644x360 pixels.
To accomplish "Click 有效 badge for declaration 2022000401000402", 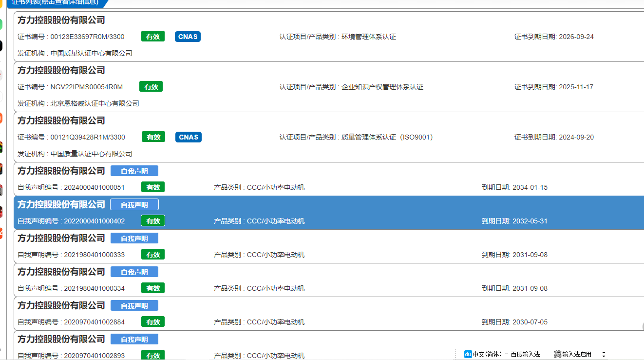I will tap(153, 221).
